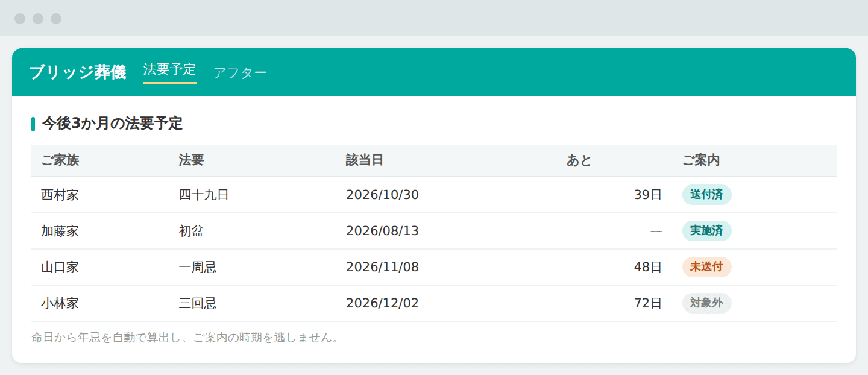Image resolution: width=868 pixels, height=375 pixels.
Task: Select the 山口家 family cell
Action: click(x=60, y=267)
